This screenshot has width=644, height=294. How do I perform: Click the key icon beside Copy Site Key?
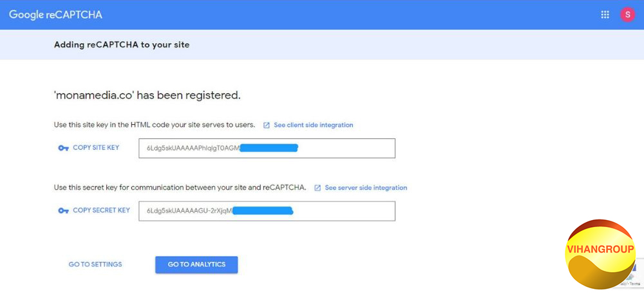[63, 148]
